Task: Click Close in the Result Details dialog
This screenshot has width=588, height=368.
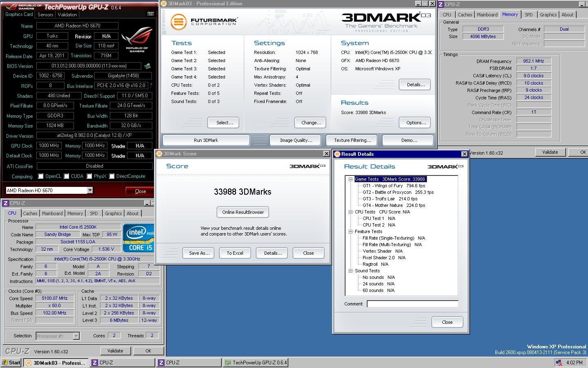Action: pos(447,322)
